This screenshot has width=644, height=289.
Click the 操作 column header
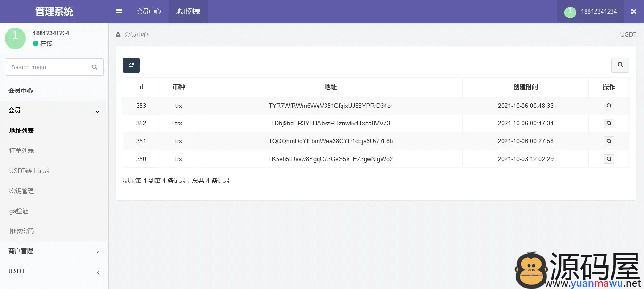(609, 87)
